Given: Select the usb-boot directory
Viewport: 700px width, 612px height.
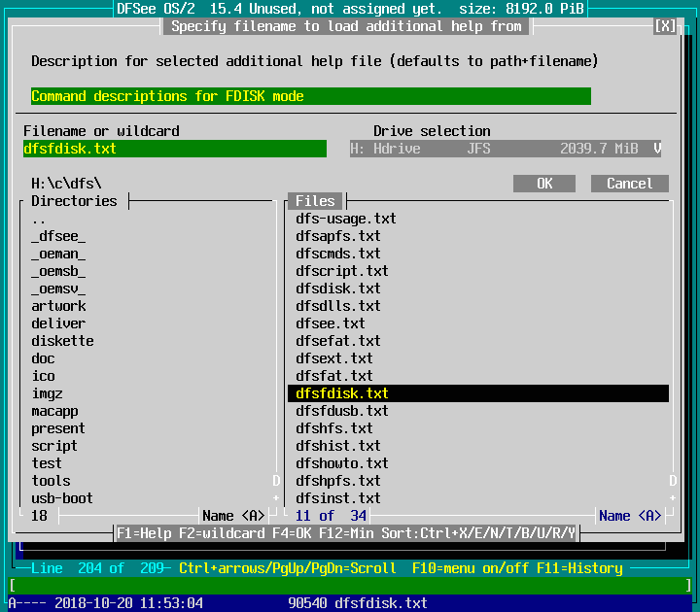Looking at the screenshot, I should coord(62,498).
